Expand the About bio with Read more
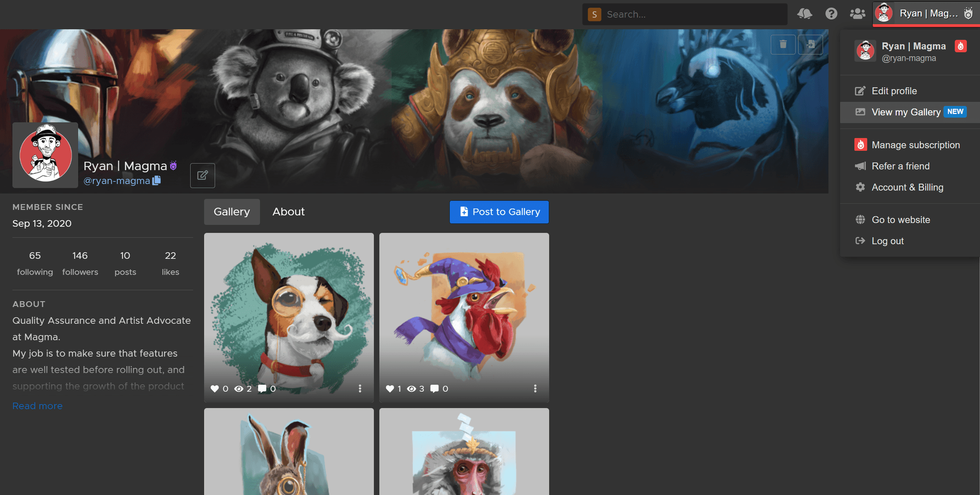Viewport: 980px width, 495px height. [37, 406]
